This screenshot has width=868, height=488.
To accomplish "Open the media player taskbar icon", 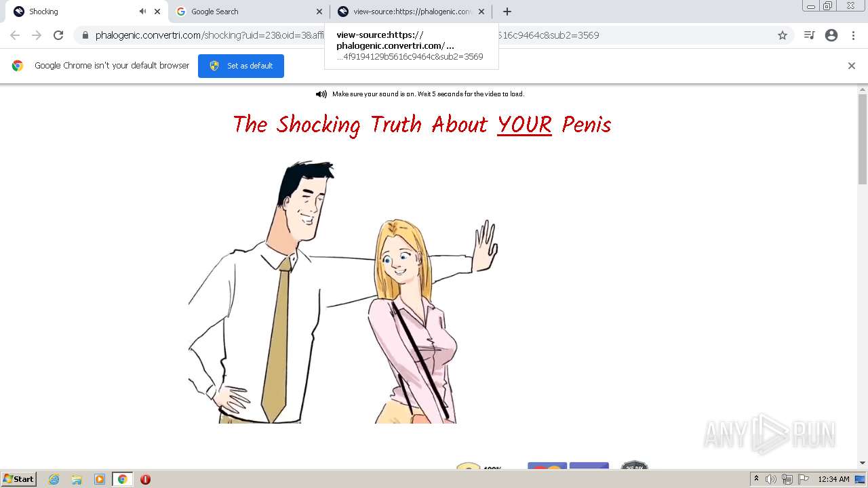I will tap(100, 479).
